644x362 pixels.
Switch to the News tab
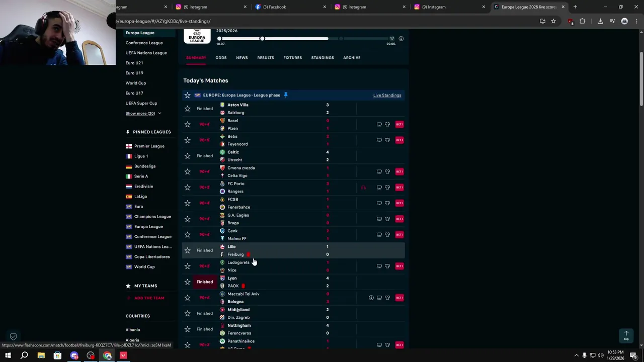tap(242, 58)
